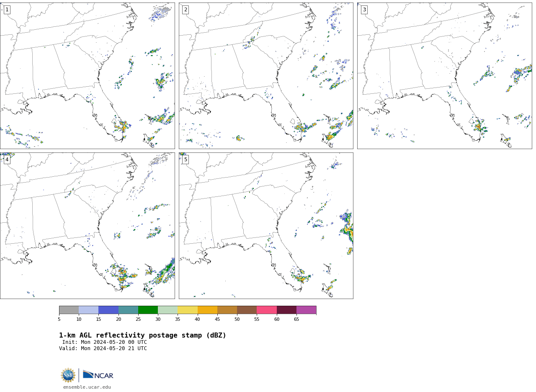Viewport: 536px width, 392px height.
Task: Click the panel number label '1'
Action: [7, 10]
